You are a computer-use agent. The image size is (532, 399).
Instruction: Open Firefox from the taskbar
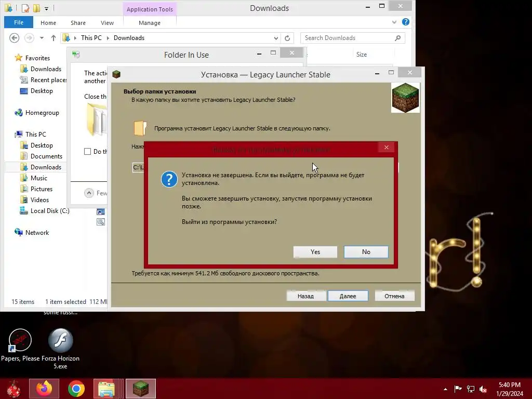pos(44,389)
